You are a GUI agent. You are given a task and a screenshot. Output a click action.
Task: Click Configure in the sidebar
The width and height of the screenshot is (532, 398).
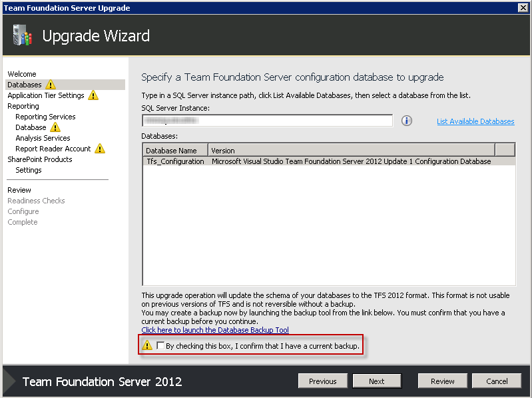tap(23, 211)
